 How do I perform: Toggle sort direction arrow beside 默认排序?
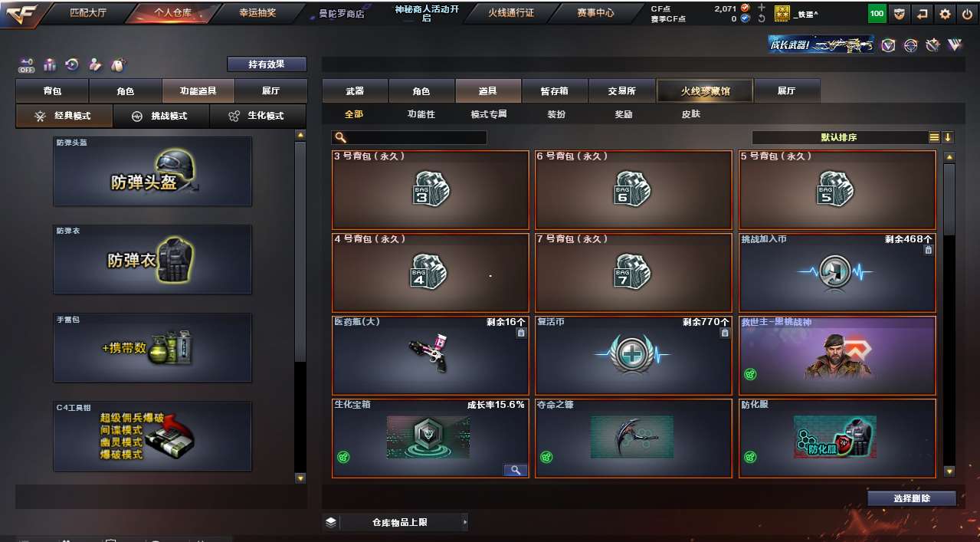point(948,137)
